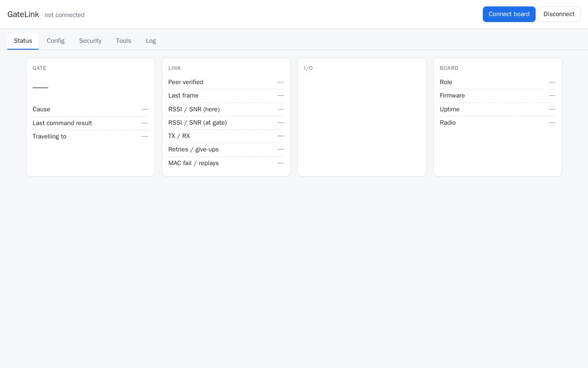588x368 pixels.
Task: Click the BOARD card heading
Action: pyautogui.click(x=449, y=68)
